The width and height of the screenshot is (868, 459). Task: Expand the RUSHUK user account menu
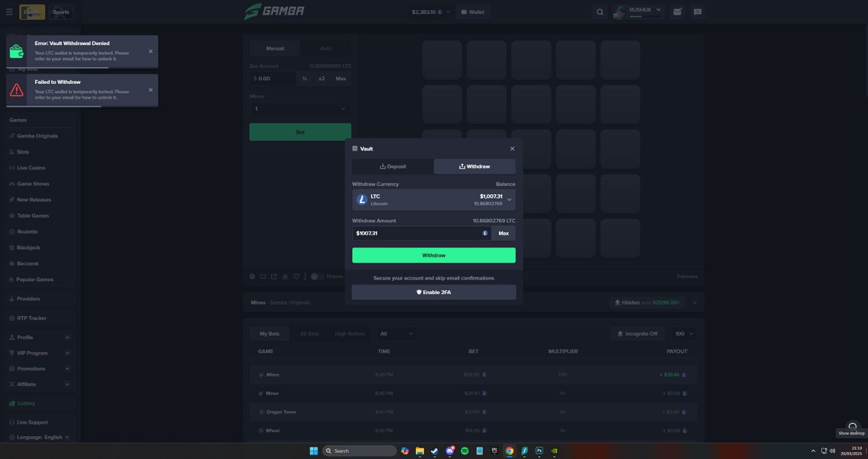(658, 10)
